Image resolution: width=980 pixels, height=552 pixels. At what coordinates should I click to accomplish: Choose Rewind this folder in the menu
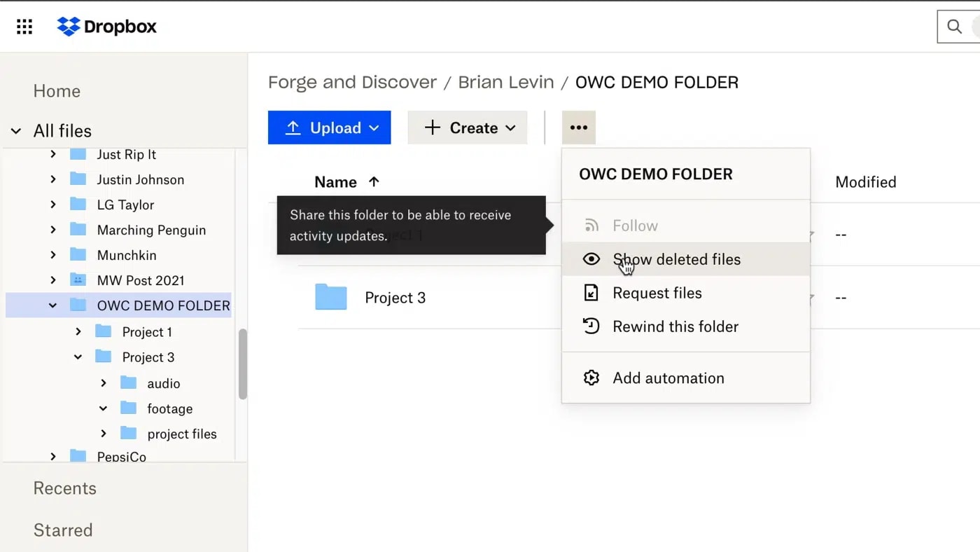click(x=675, y=326)
